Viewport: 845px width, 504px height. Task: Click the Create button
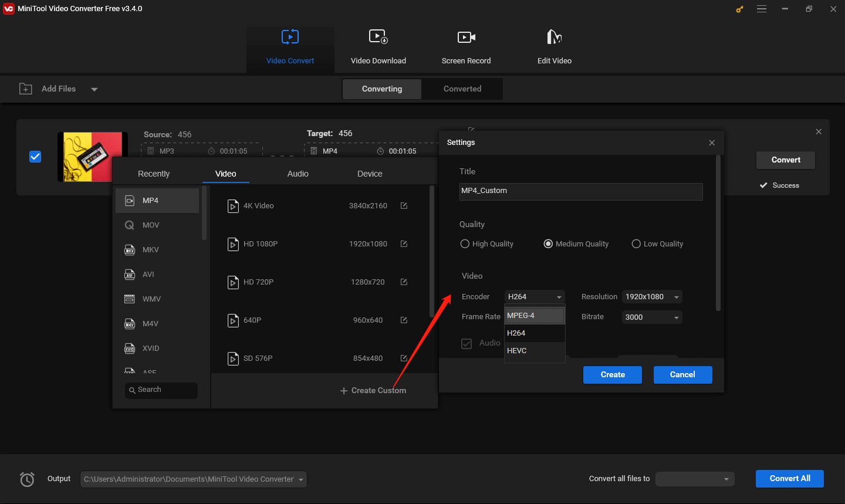[613, 375]
